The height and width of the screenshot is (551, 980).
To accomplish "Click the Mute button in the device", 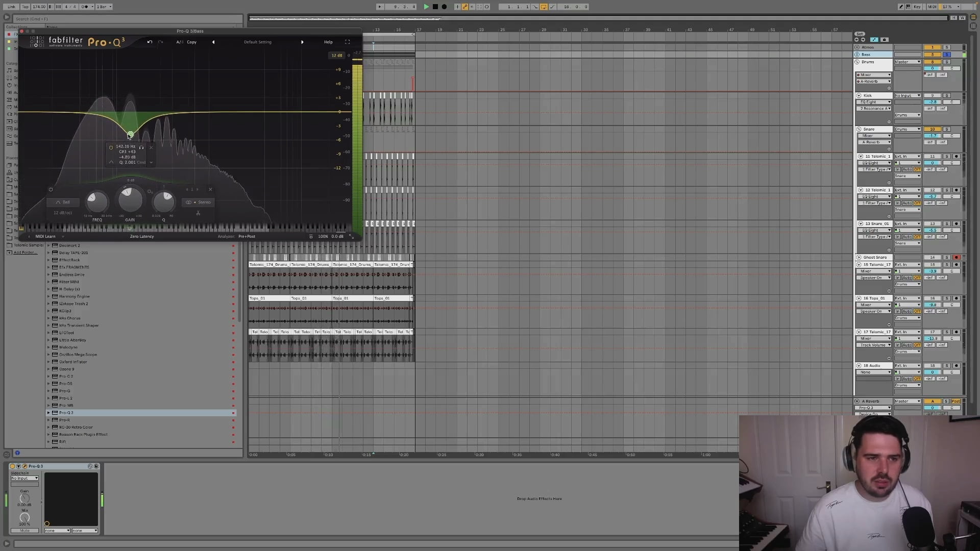I will (24, 531).
